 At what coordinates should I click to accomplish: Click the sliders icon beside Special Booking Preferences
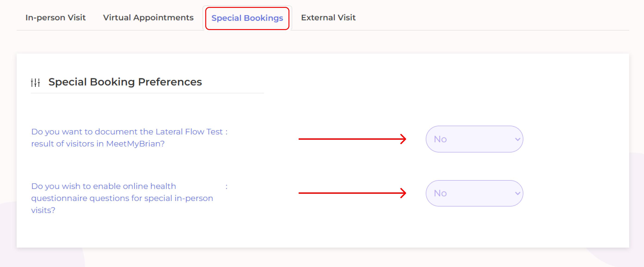(x=35, y=82)
